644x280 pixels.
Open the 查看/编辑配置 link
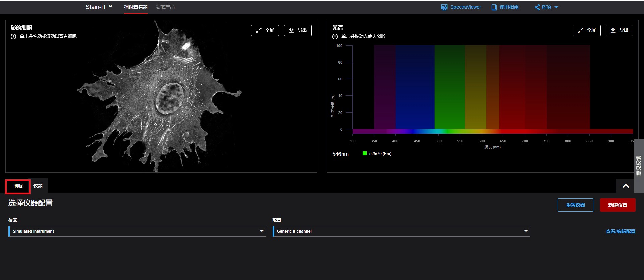coord(621,231)
